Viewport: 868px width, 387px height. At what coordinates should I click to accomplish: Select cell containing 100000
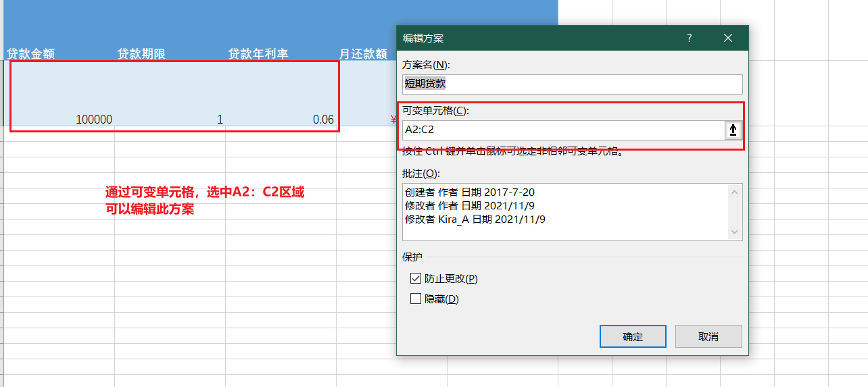point(59,93)
